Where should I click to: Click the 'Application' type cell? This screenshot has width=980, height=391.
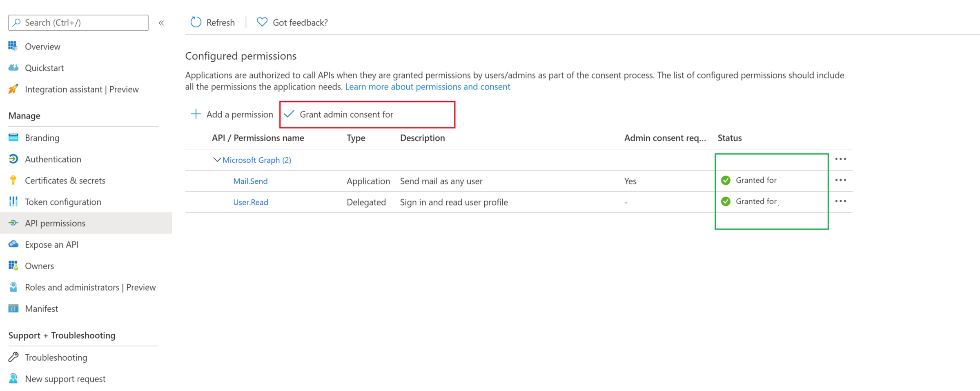(368, 181)
